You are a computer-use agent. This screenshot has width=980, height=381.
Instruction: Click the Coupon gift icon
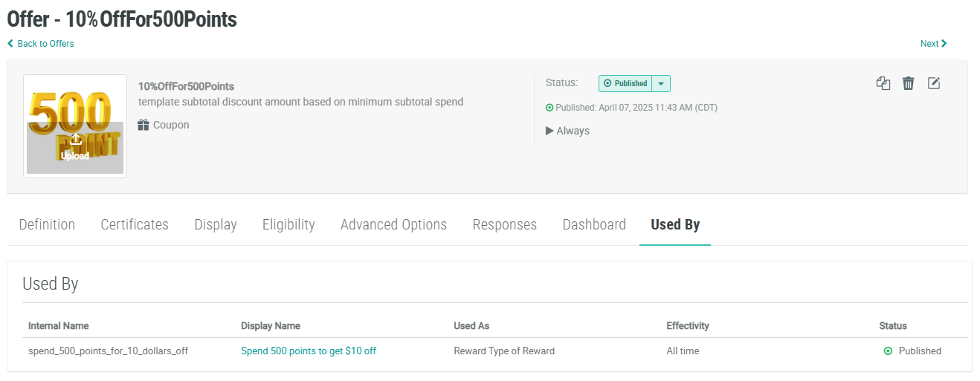144,125
